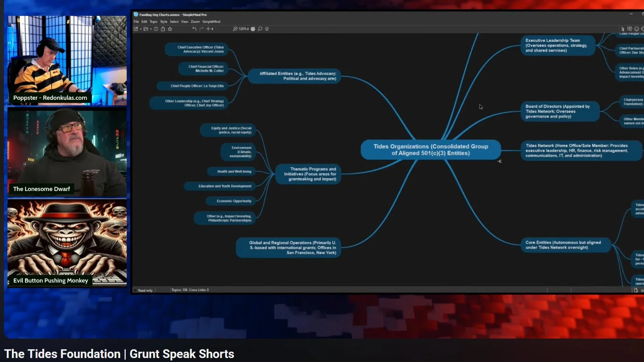The width and height of the screenshot is (644, 362).
Task: Select the Affiliated Entities topic node
Action: coord(294,76)
